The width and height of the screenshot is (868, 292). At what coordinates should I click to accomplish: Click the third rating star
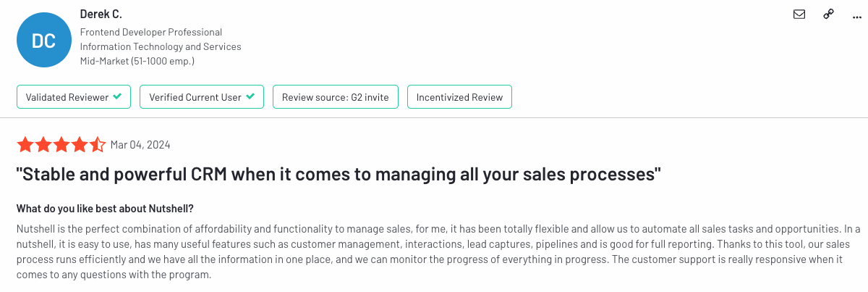[61, 144]
